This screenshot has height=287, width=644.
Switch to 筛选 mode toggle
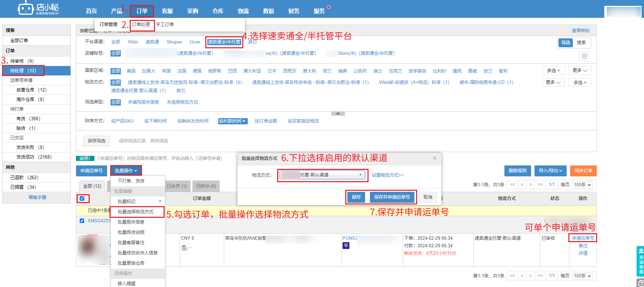pyautogui.click(x=566, y=42)
